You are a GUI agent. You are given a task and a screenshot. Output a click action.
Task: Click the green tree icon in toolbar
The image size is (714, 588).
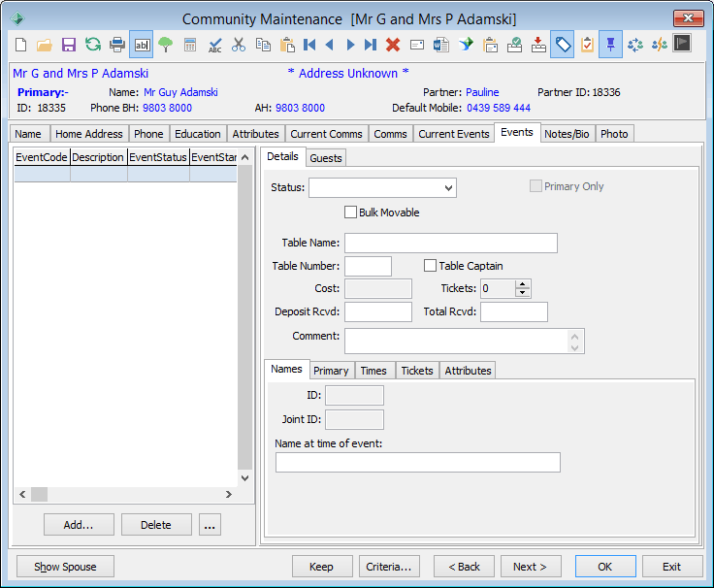tap(165, 45)
